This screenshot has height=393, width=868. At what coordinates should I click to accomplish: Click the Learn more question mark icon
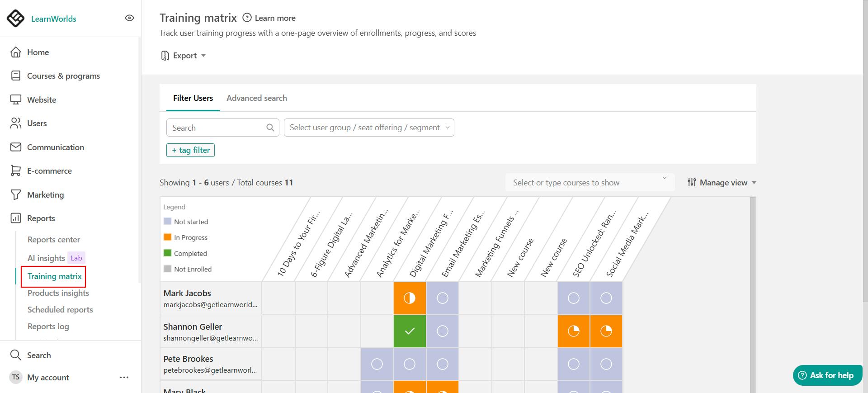coord(247,18)
